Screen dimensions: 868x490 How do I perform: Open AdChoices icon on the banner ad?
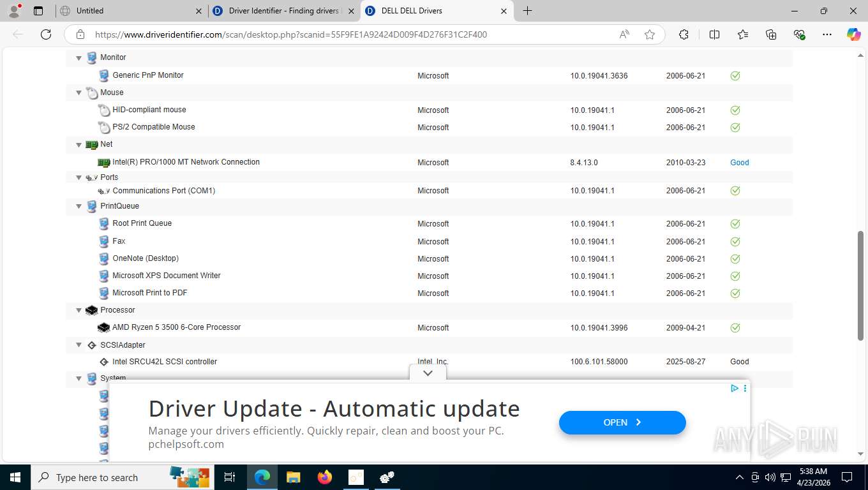point(735,388)
